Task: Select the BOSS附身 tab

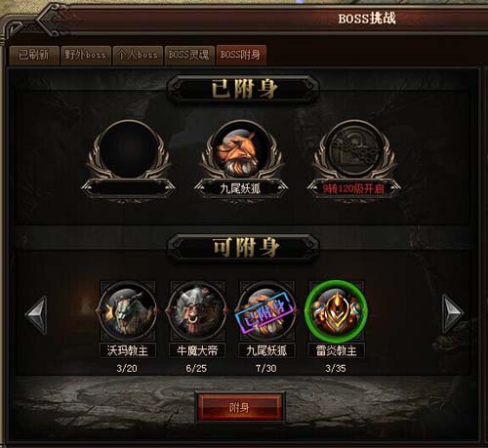Action: click(241, 55)
